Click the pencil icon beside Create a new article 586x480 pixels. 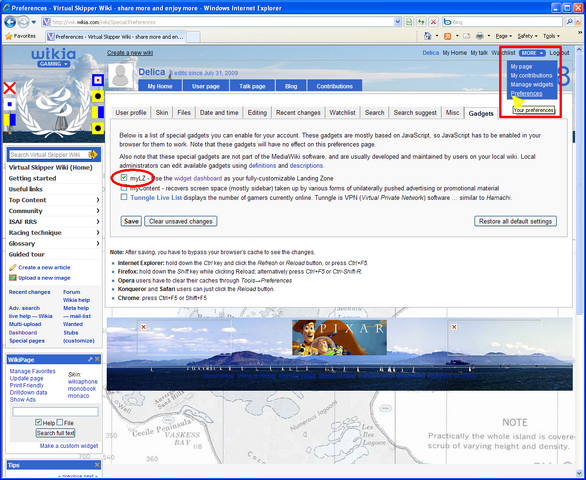point(13,267)
